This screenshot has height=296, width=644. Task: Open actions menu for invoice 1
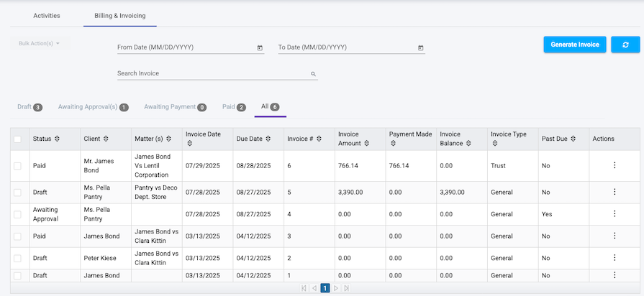click(614, 275)
